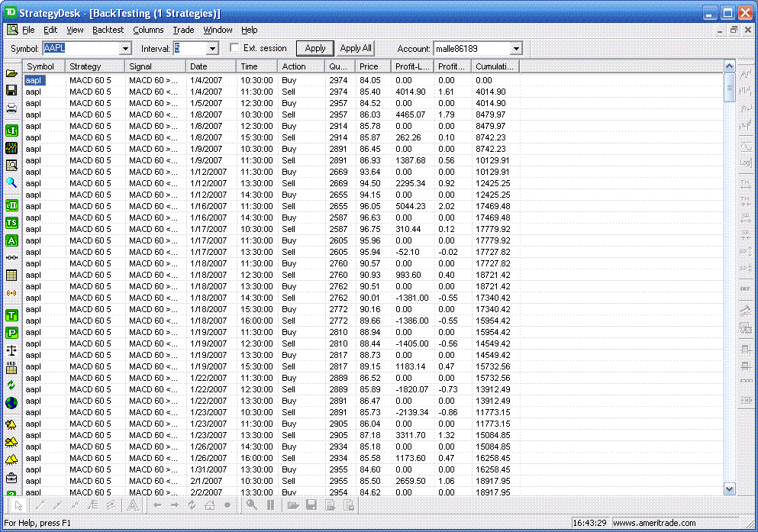Open the Help menu

(250, 30)
